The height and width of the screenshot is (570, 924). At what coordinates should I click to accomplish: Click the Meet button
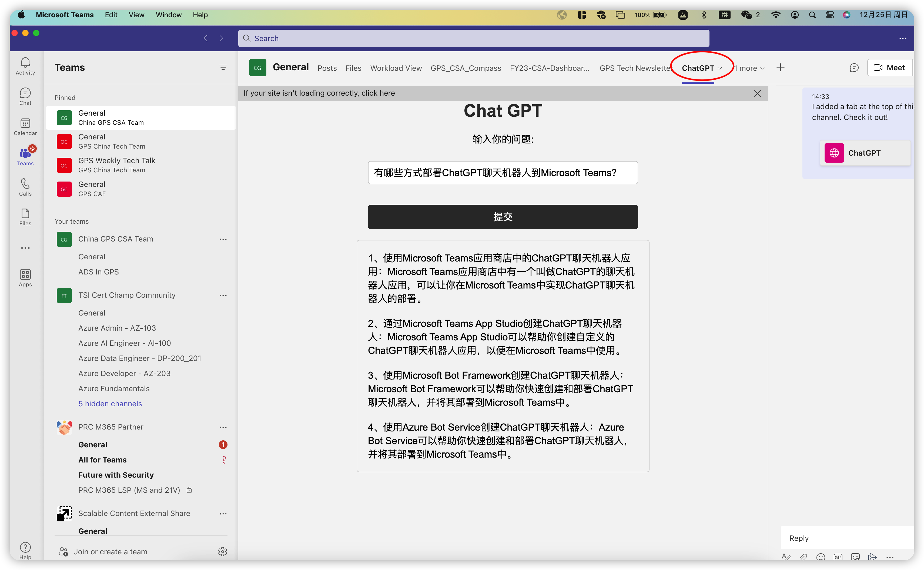pyautogui.click(x=889, y=68)
